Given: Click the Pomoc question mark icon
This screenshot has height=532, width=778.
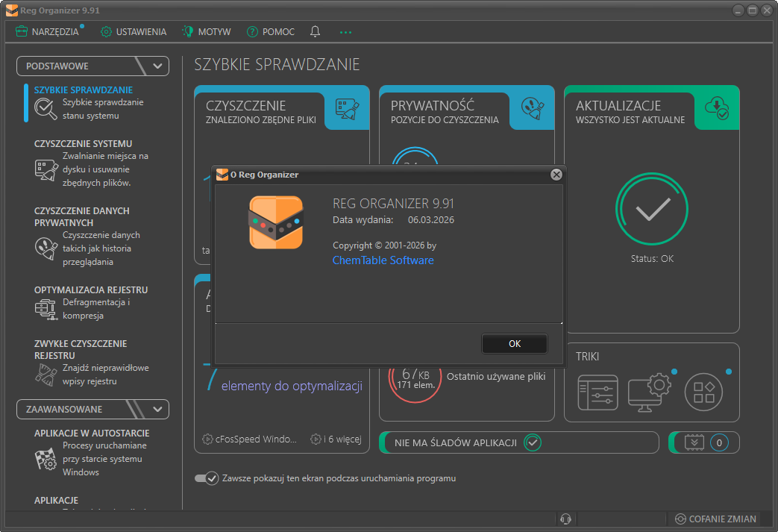Looking at the screenshot, I should (252, 32).
